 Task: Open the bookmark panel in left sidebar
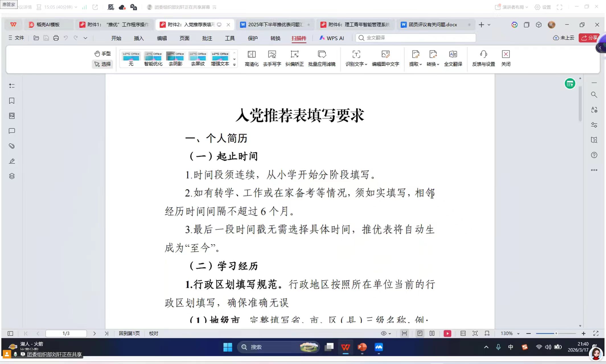coord(12,101)
